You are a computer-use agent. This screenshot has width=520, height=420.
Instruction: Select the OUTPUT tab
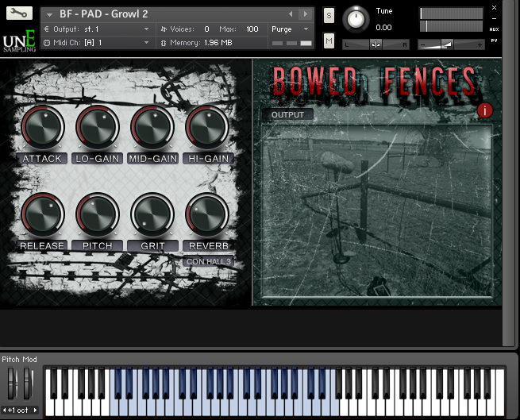pos(287,115)
